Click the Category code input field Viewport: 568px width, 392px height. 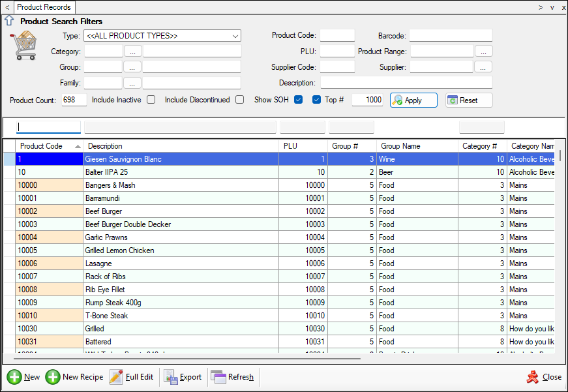(104, 51)
